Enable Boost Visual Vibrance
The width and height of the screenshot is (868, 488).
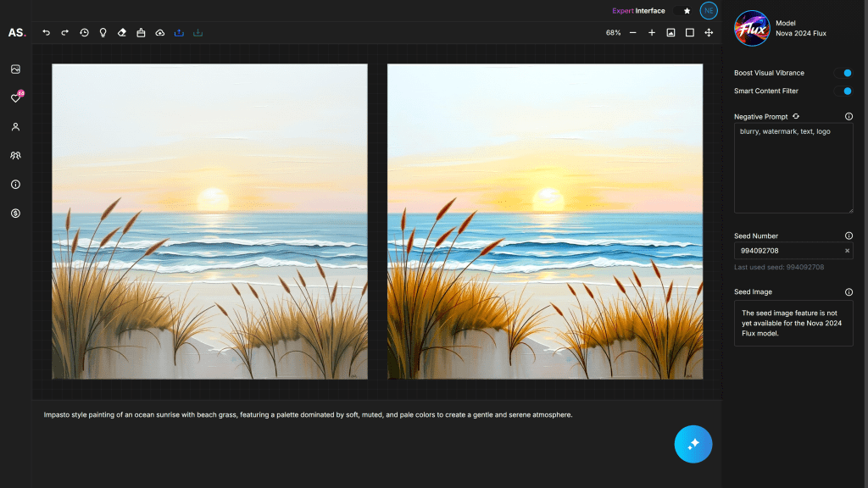844,73
